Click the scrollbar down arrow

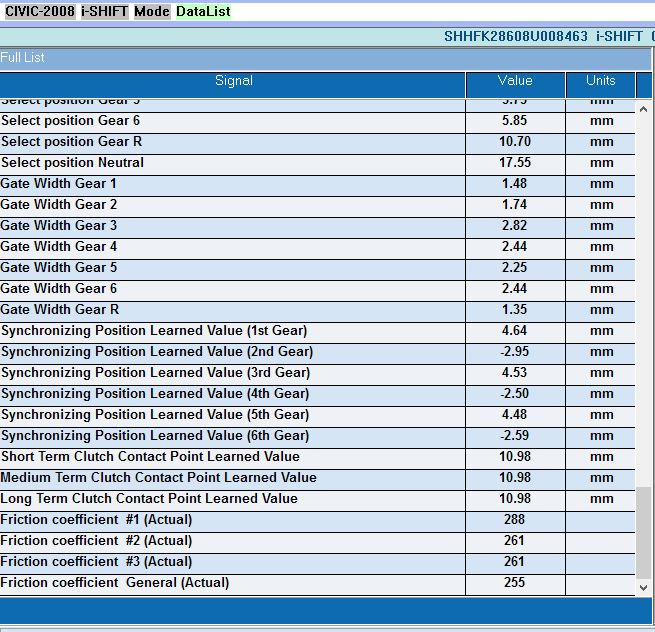pos(643,588)
